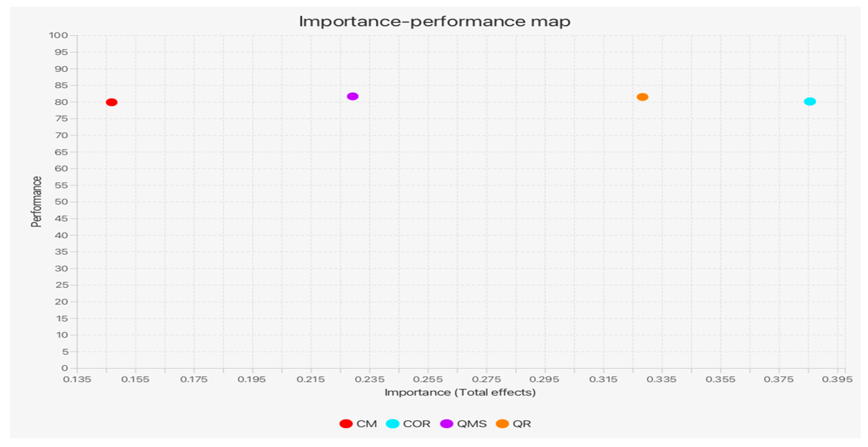The image size is (868, 447).
Task: Select the 0.395 x-axis tick label
Action: 837,379
